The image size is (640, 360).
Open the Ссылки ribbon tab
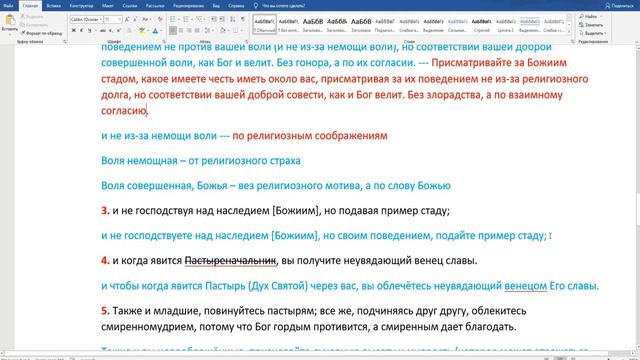[x=130, y=6]
